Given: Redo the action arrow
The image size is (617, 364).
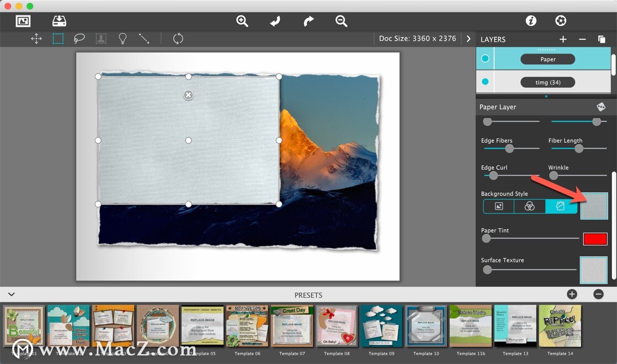Looking at the screenshot, I should 308,21.
